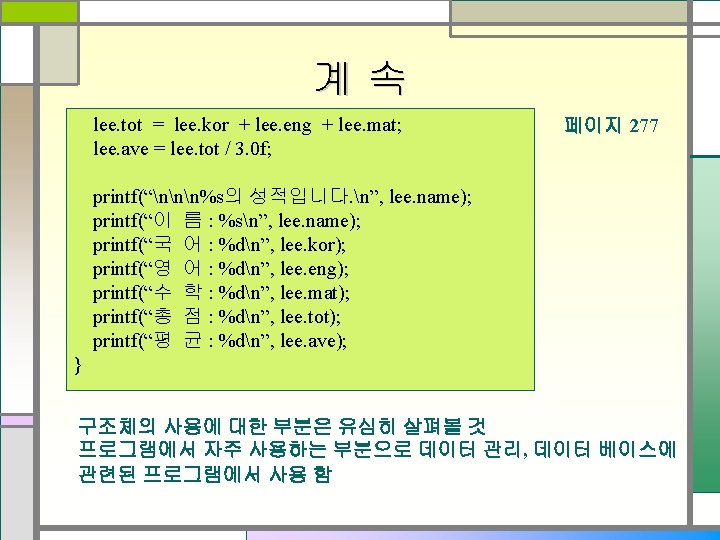Click the printf line ending in lee.mat
The height and width of the screenshot is (540, 720).
pyautogui.click(x=221, y=293)
